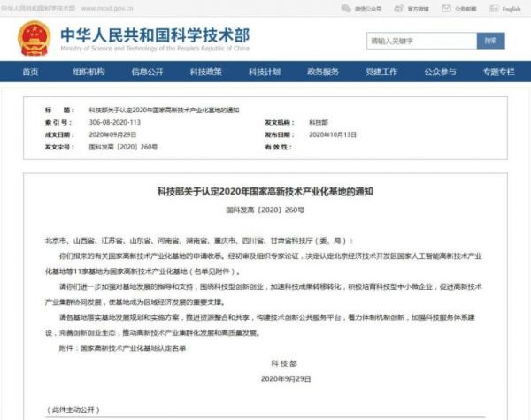Viewport: 531px width, 420px height.
Task: Switch the site to English
Action: [x=512, y=9]
